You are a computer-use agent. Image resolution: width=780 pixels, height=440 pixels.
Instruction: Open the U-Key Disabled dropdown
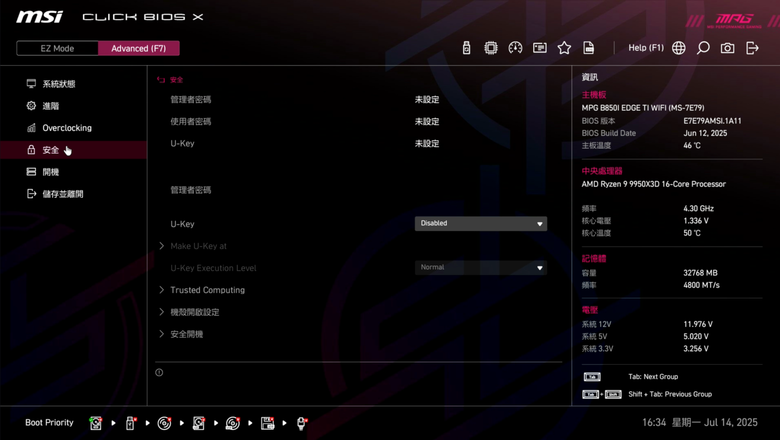[481, 223]
